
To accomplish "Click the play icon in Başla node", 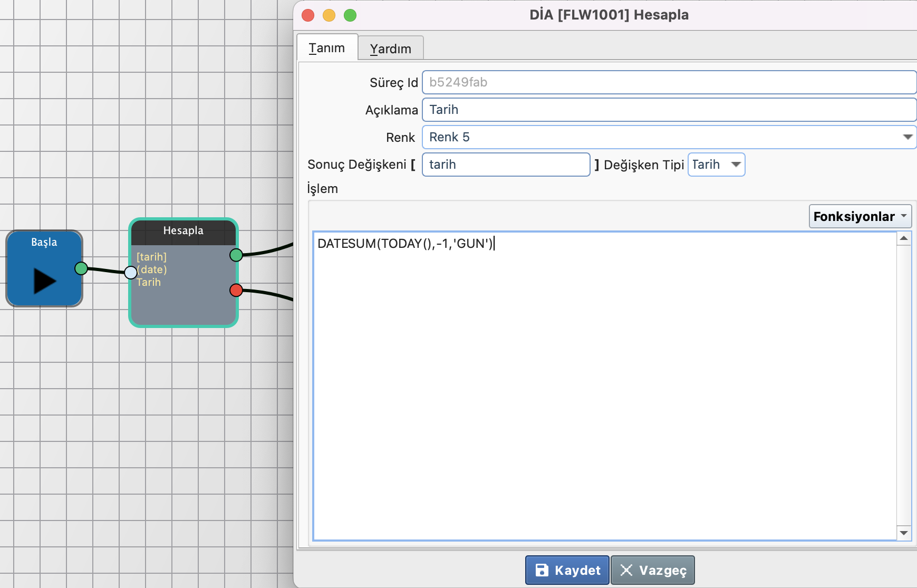I will click(44, 281).
